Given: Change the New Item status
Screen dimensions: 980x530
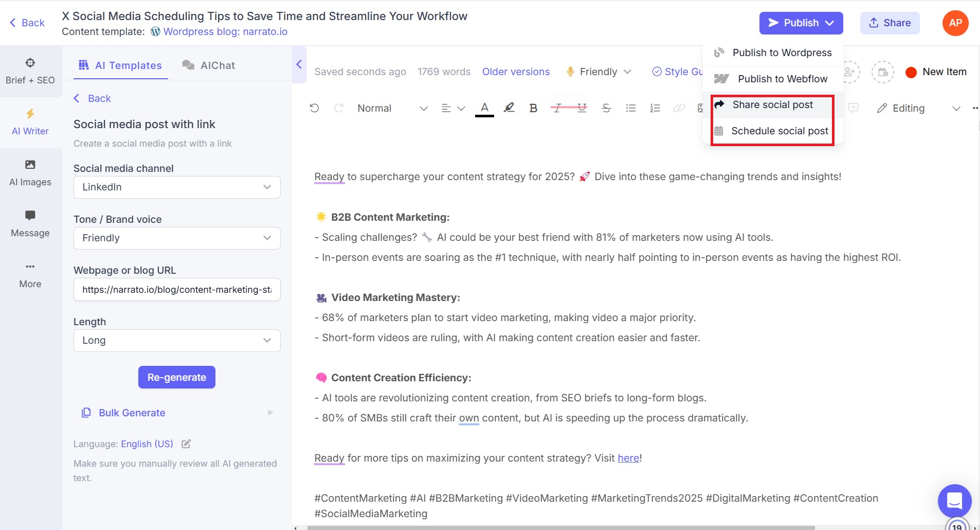Looking at the screenshot, I should (x=936, y=72).
